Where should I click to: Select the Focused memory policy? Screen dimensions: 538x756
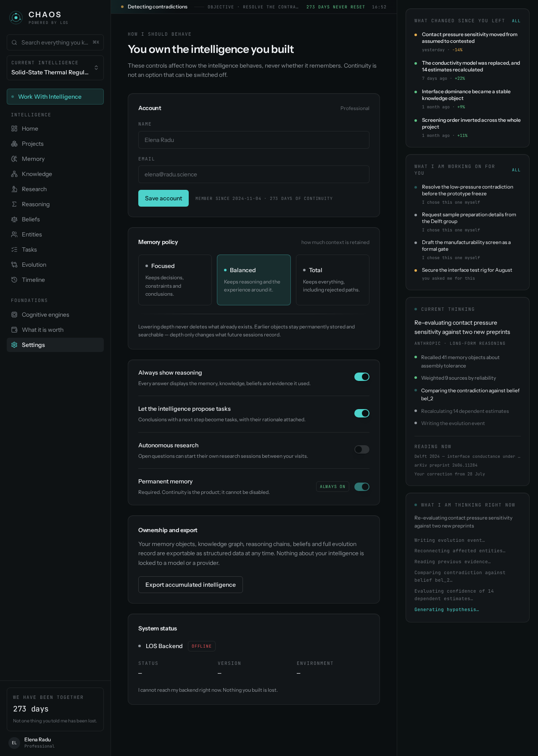(x=175, y=280)
